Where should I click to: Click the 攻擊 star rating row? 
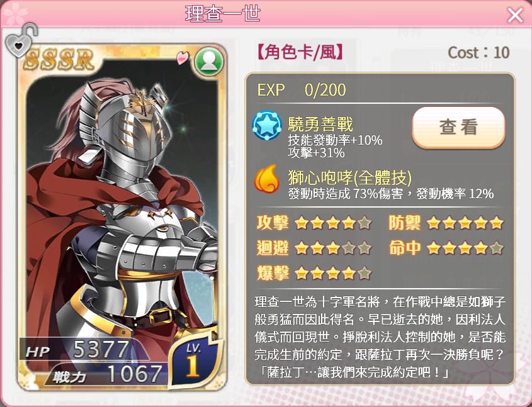point(314,223)
